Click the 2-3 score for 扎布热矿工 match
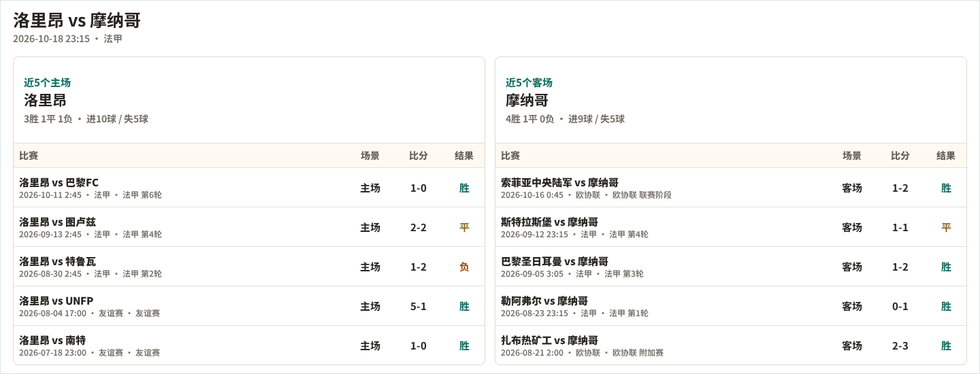This screenshot has height=374, width=980. pyautogui.click(x=900, y=345)
